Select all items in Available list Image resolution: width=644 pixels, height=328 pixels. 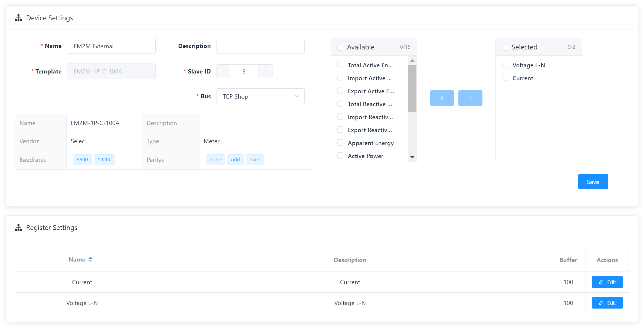pos(340,47)
